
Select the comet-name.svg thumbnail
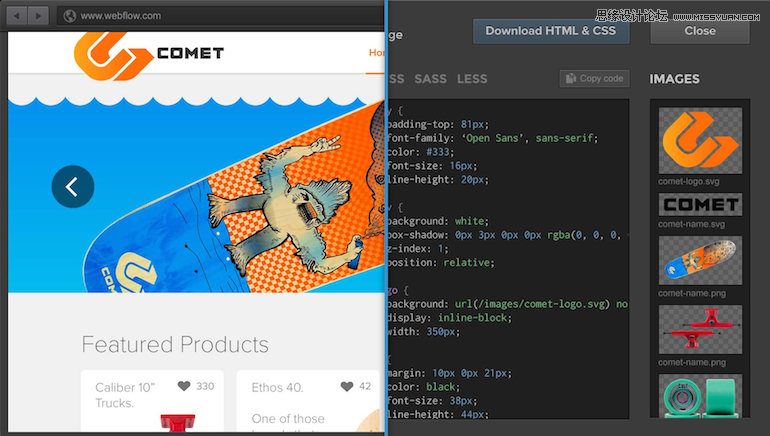[x=700, y=204]
